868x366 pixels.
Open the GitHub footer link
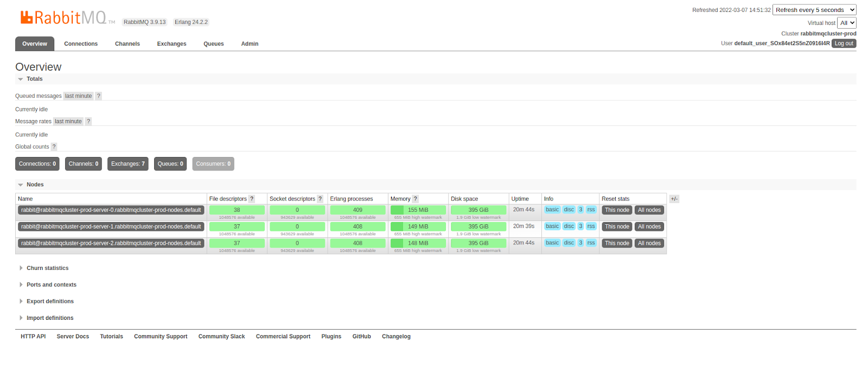click(362, 337)
